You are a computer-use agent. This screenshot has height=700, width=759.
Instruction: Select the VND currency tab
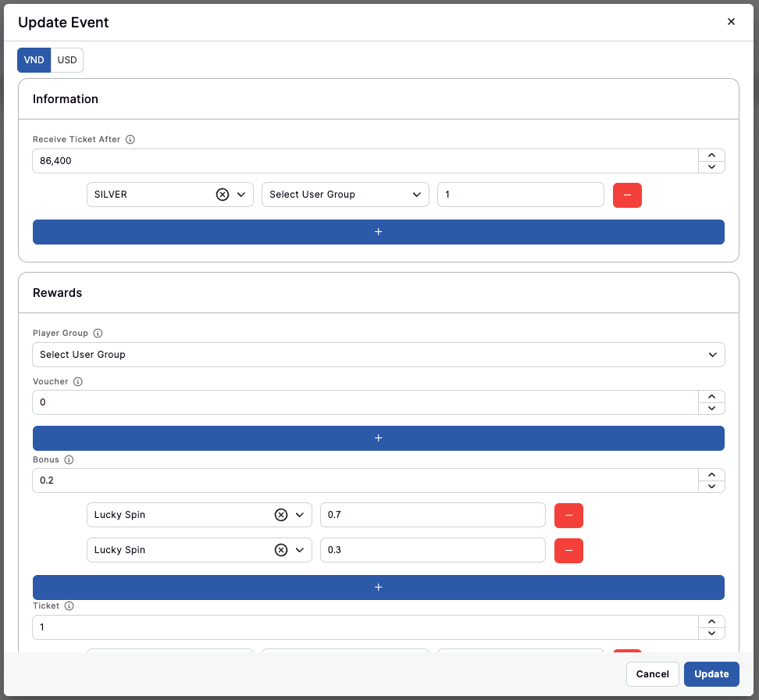tap(34, 60)
